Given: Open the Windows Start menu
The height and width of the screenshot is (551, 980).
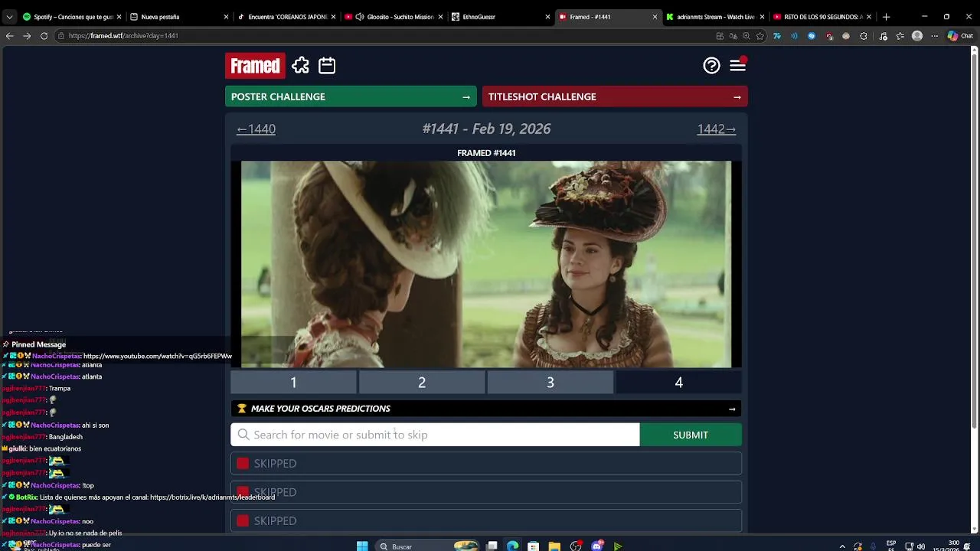Looking at the screenshot, I should pos(362,546).
